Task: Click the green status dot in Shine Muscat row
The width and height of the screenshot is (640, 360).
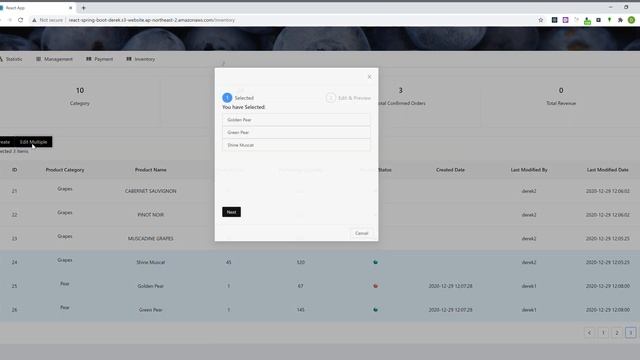Action: [376, 262]
